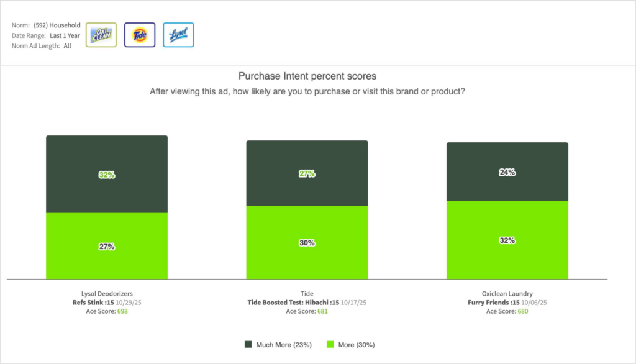Open the Refs Stink :15 ad title
Screen dimensions: 636x364
pyautogui.click(x=91, y=303)
